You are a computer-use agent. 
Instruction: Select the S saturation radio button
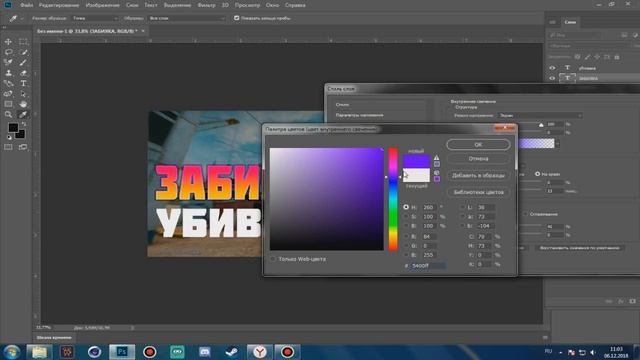tap(406, 216)
